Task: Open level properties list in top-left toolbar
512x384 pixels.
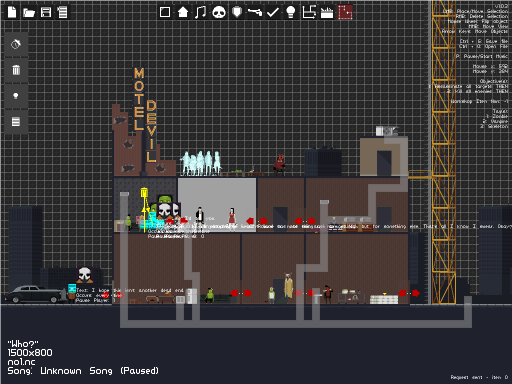Action: click(x=62, y=12)
